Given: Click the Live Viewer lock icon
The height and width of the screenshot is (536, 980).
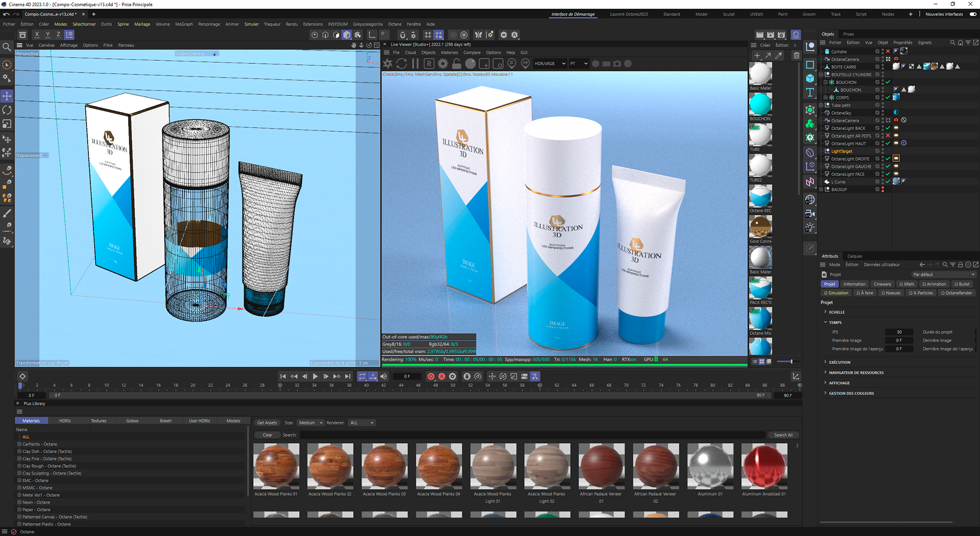Looking at the screenshot, I should click(x=456, y=64).
